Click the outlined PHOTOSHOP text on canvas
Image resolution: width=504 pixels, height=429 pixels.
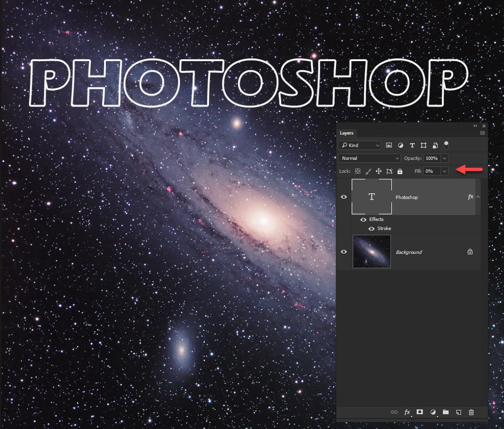249,83
